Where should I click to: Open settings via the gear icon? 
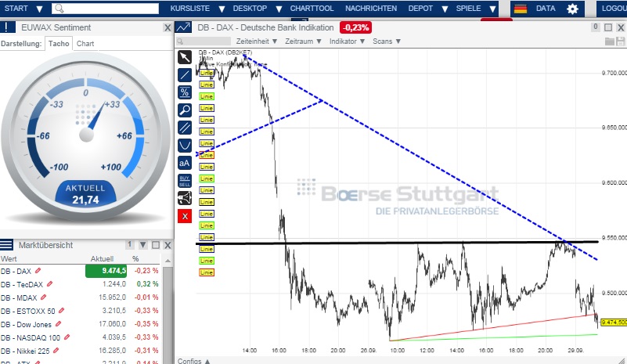(572, 9)
